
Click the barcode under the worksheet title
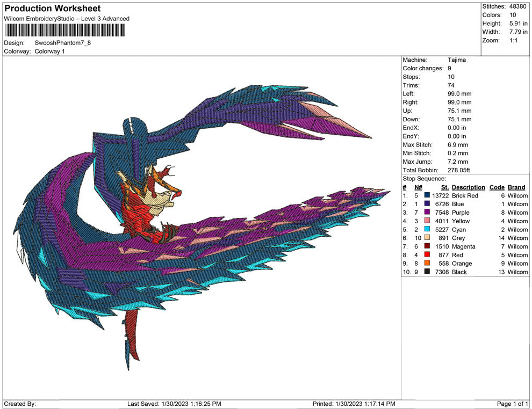(64, 31)
